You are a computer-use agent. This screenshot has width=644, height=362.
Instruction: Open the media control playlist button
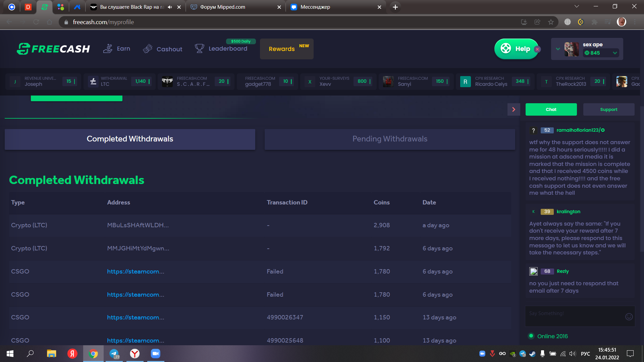pyautogui.click(x=608, y=22)
